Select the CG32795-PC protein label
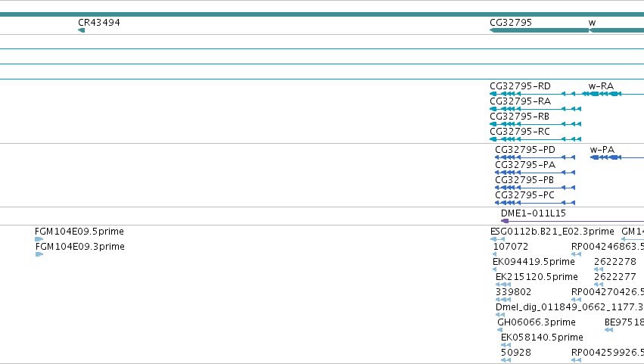This screenshot has height=364, width=644. (524, 195)
